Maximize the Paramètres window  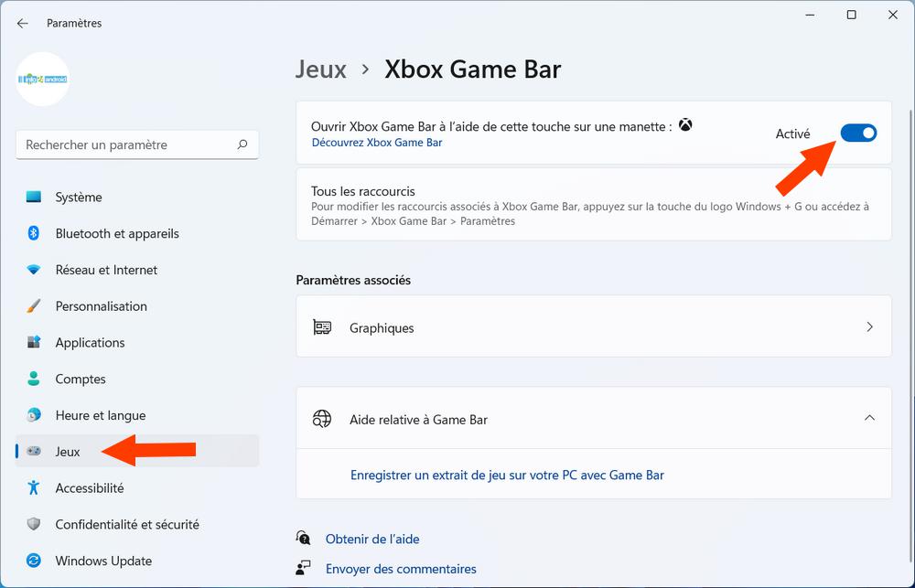(x=851, y=16)
